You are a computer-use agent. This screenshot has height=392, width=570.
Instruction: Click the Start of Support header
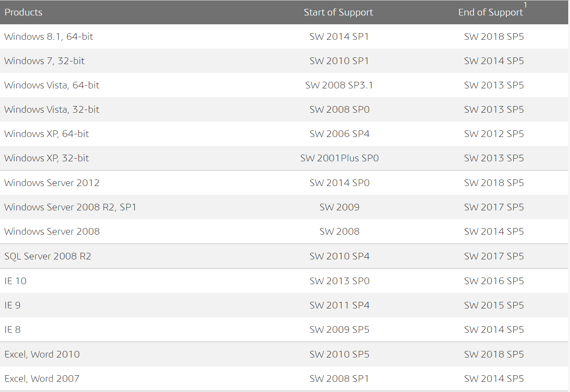pos(338,12)
